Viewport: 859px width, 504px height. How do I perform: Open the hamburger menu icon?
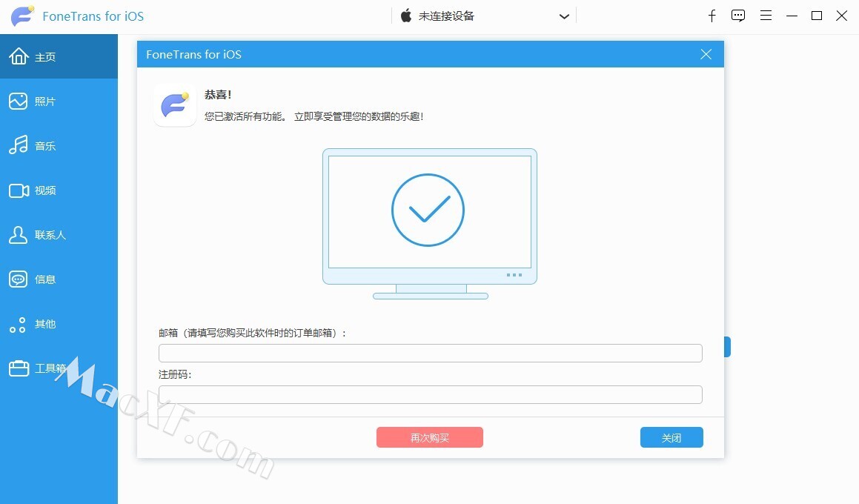766,16
